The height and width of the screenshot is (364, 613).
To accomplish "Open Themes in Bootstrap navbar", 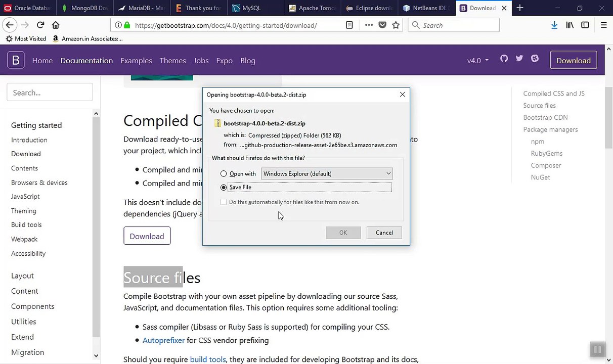I will (172, 60).
